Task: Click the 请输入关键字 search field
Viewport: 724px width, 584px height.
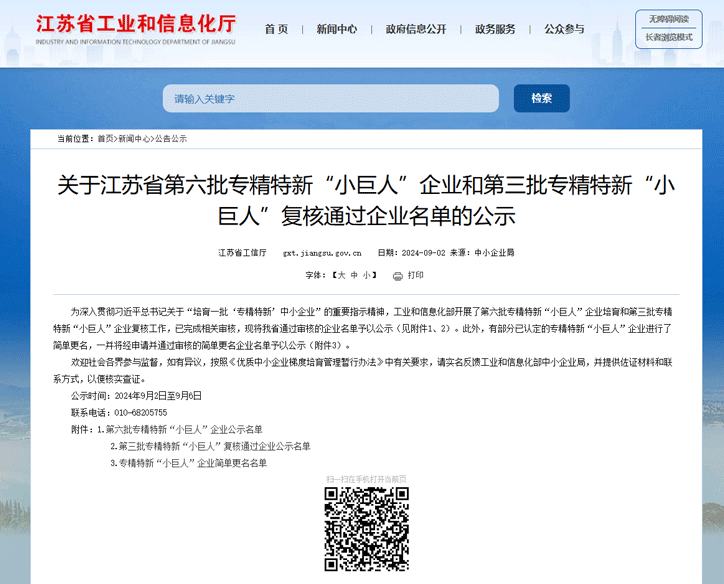Action: click(x=330, y=98)
